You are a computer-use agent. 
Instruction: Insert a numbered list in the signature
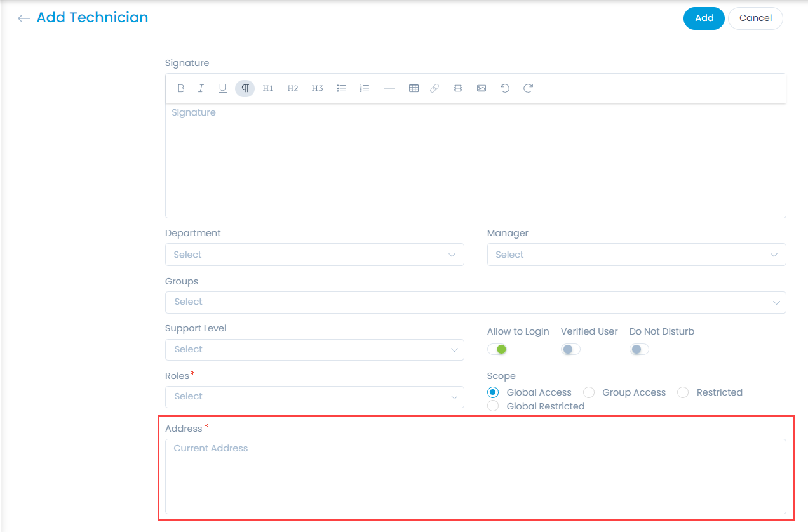click(364, 88)
